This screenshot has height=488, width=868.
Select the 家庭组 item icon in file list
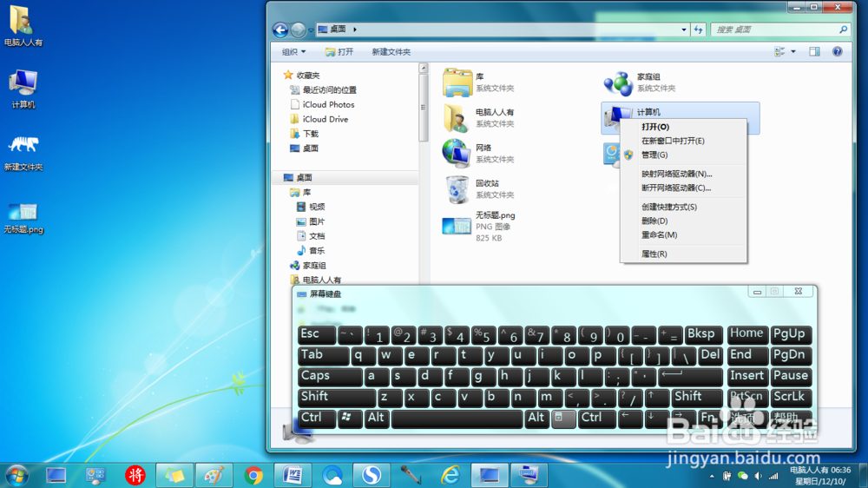coord(618,83)
